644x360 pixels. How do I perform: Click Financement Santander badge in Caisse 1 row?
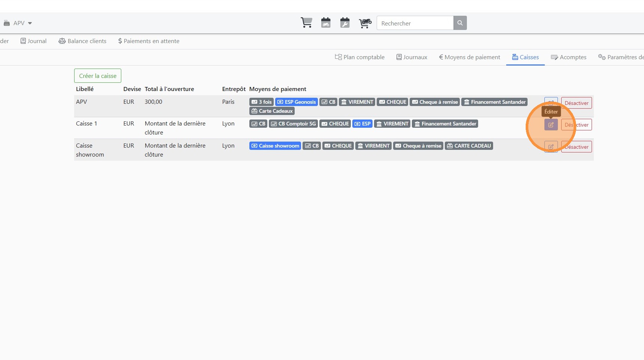tap(445, 124)
